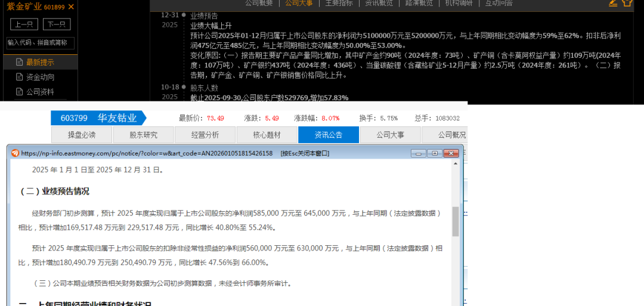Click the np-info.eastmoney.com notice URL text
644x306 pixels.
point(147,153)
